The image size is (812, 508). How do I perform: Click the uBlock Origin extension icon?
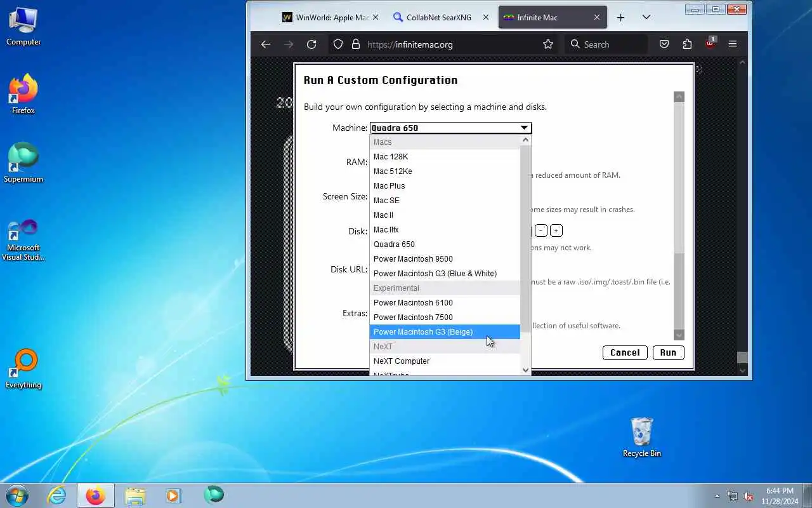[710, 44]
